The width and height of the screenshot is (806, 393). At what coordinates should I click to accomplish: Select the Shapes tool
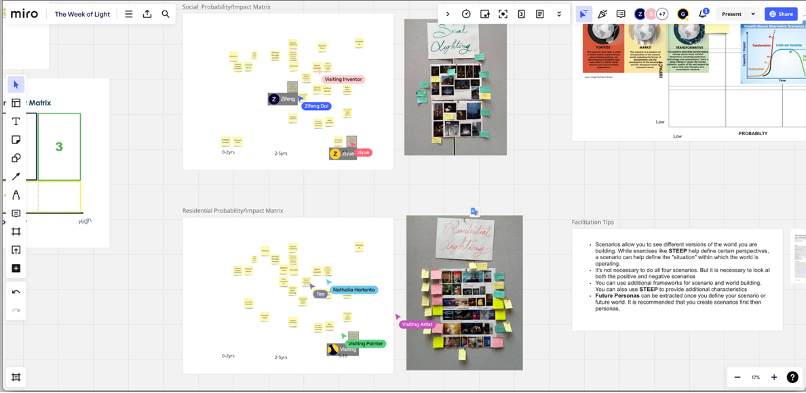pyautogui.click(x=16, y=158)
